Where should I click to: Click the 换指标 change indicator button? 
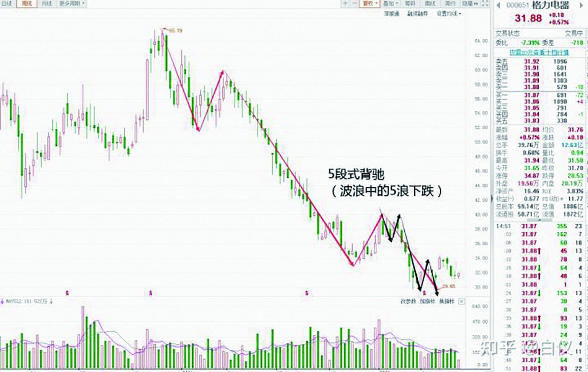(447, 301)
